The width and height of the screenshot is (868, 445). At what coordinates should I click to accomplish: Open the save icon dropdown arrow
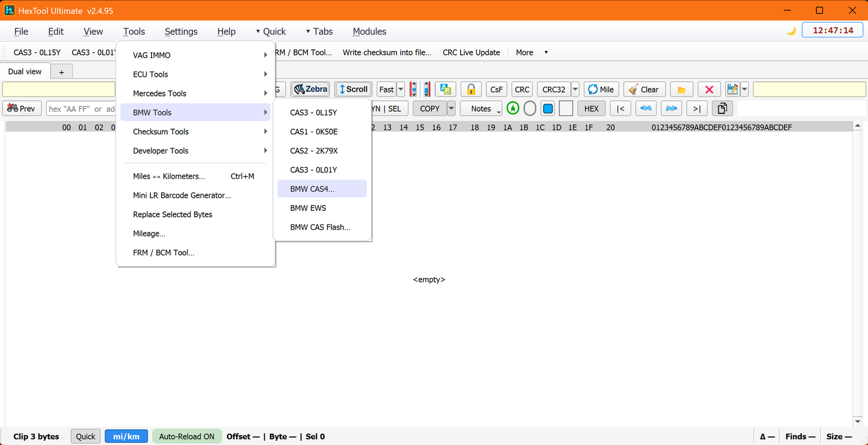[x=744, y=89]
